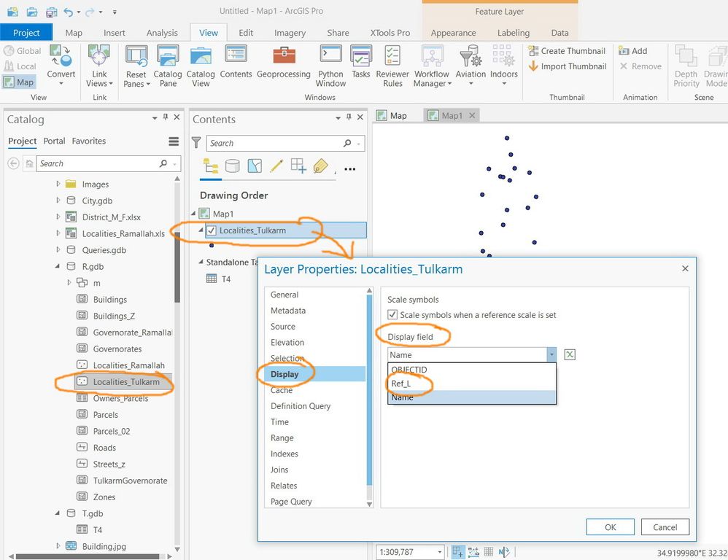Open Catalog pane hamburger menu

(x=174, y=141)
